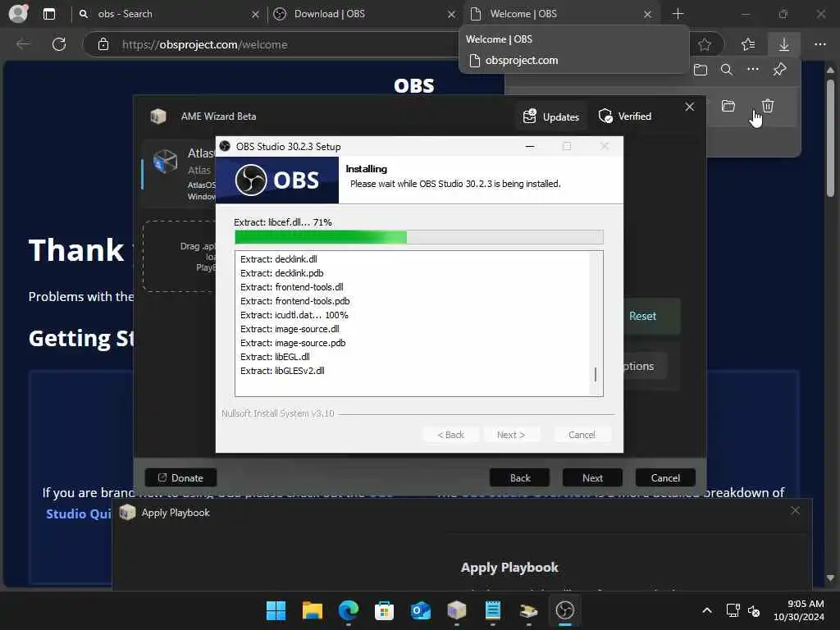
Task: Click AME Wizard Cancel button
Action: [665, 478]
